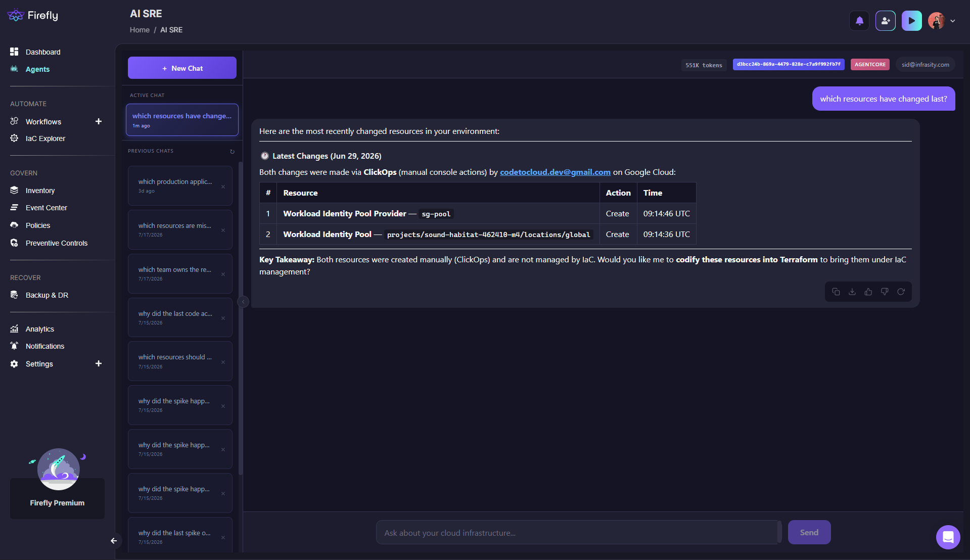The height and width of the screenshot is (560, 970).
Task: Click the sid@infrasity.com badge
Action: 925,64
